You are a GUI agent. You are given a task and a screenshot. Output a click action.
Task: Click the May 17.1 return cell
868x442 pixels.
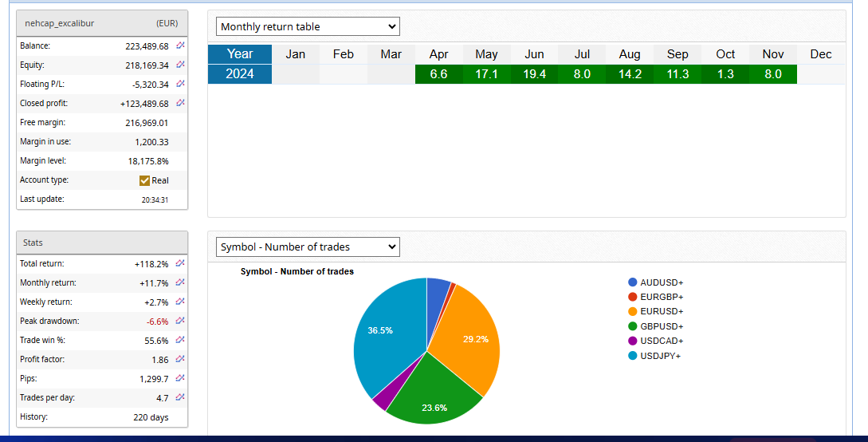tap(486, 74)
